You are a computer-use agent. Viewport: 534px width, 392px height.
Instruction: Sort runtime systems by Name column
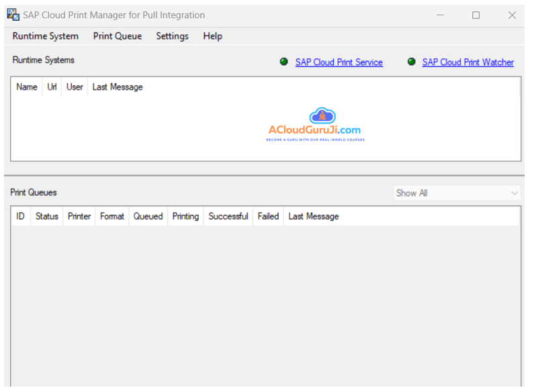[x=27, y=87]
